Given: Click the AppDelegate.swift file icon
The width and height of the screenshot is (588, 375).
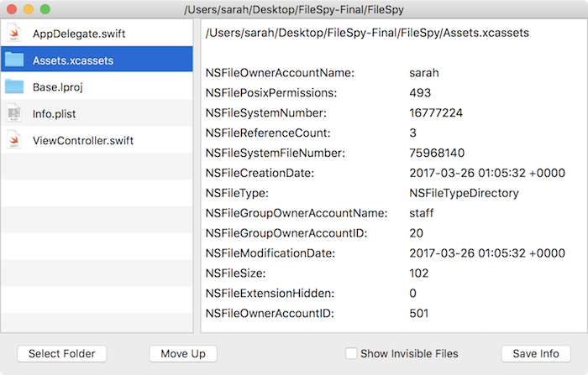Looking at the screenshot, I should click(x=14, y=33).
